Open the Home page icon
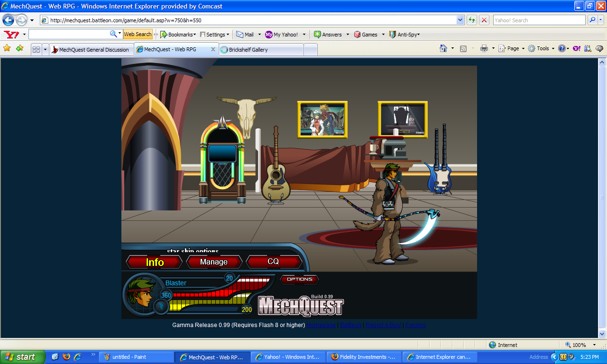Image resolution: width=607 pixels, height=364 pixels. (443, 48)
